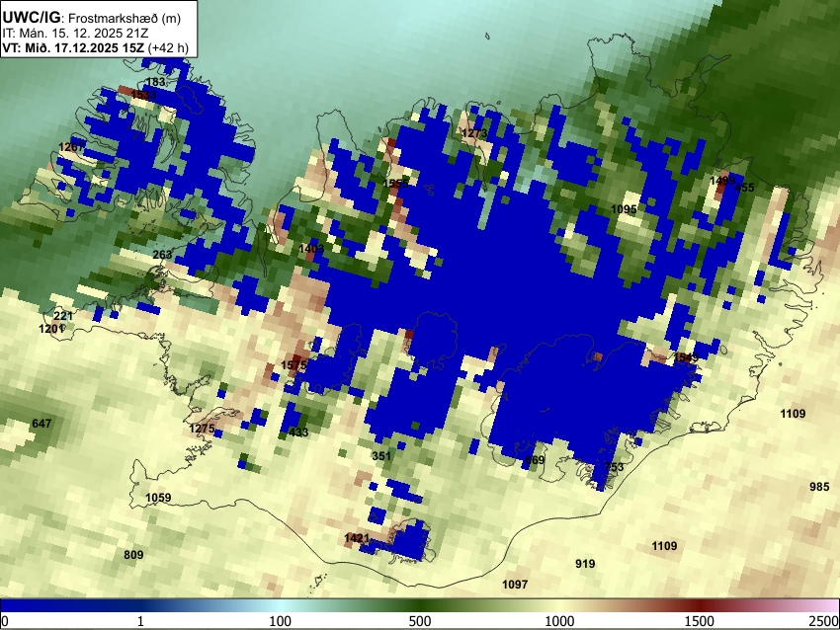
Task: Click the map value '221'
Action: [x=63, y=316]
